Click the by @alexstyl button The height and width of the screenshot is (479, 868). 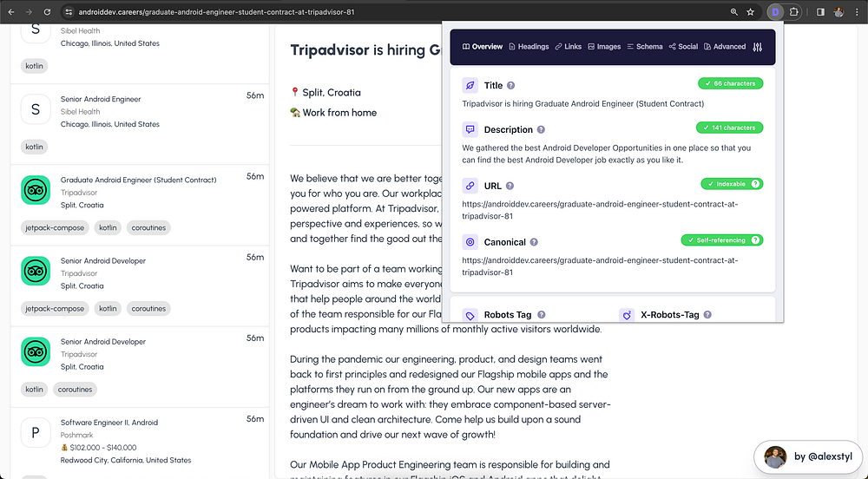[x=807, y=457]
